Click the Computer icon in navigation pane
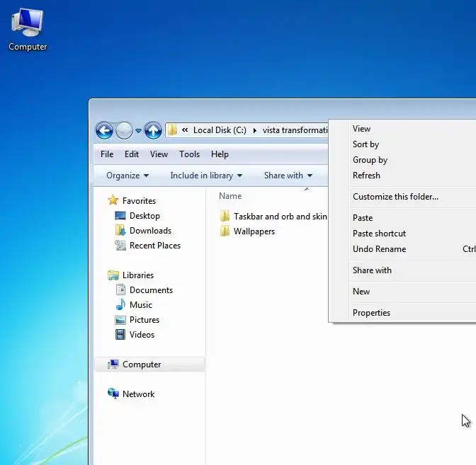This screenshot has width=476, height=465. (113, 364)
